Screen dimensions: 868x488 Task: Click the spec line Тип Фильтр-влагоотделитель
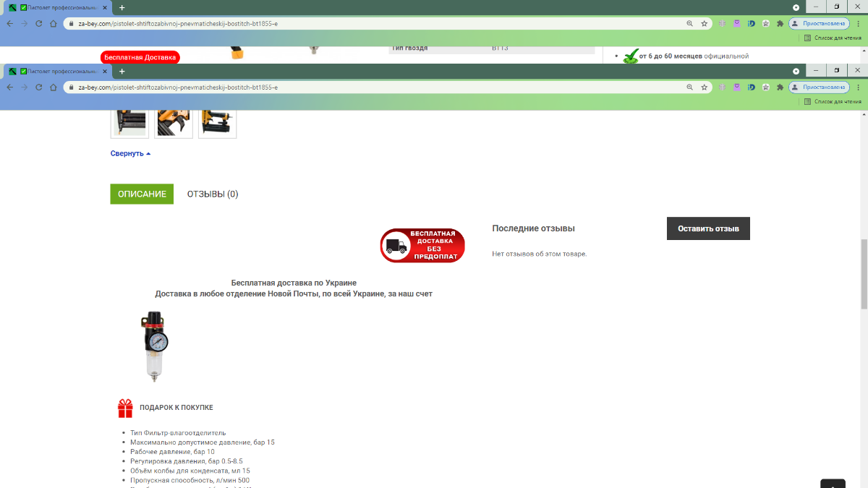(178, 432)
